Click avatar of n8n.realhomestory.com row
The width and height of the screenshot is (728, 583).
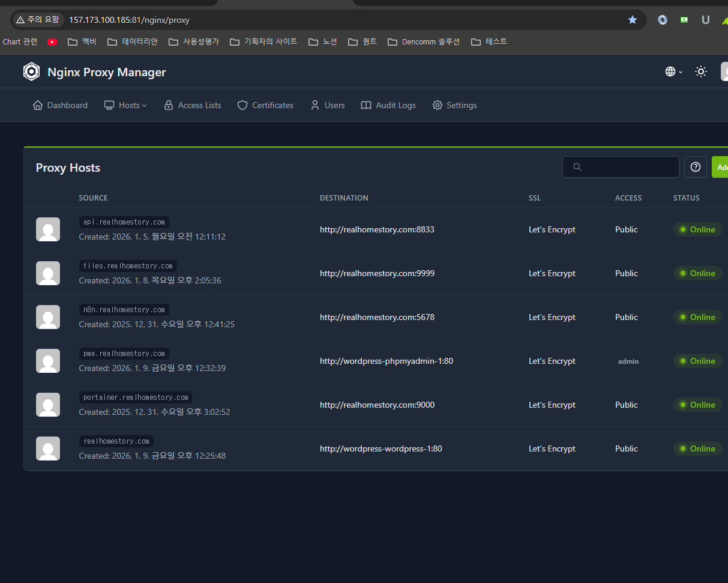pos(48,317)
